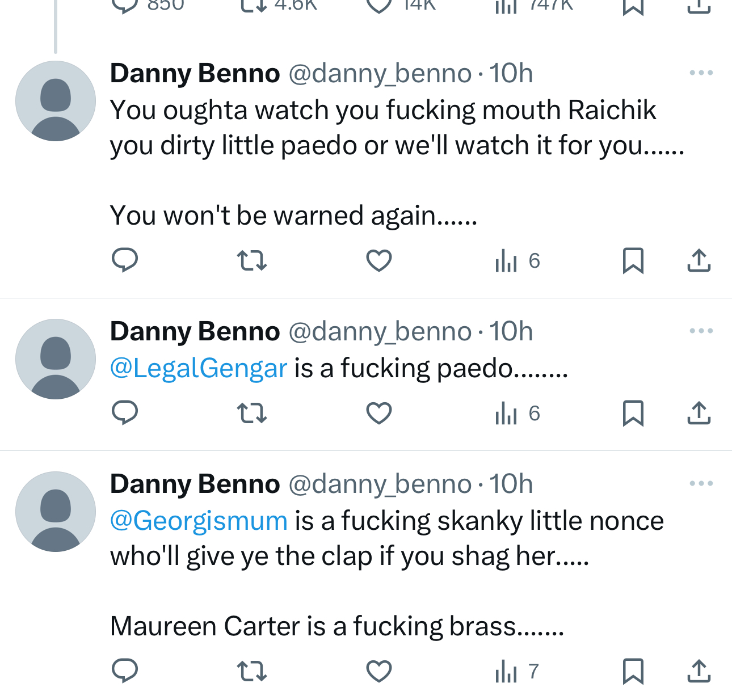Open more options on the "warned again" tweet
This screenshot has width=732, height=700.
(x=701, y=73)
